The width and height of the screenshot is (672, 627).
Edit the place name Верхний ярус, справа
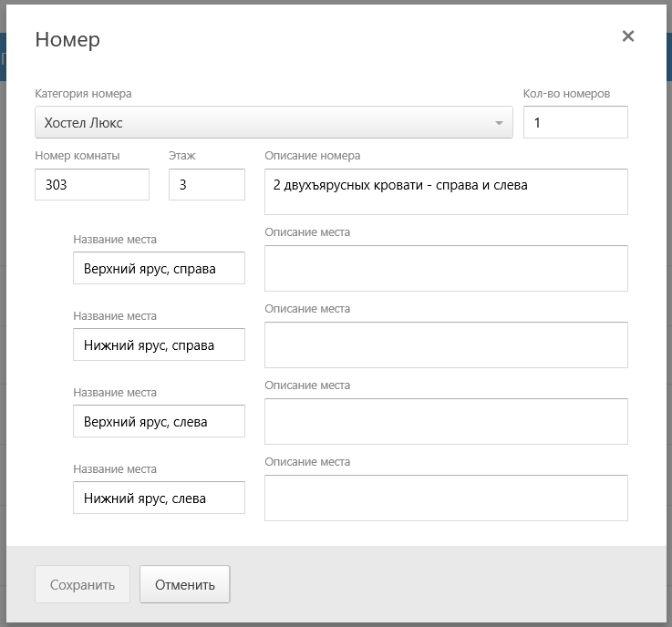click(159, 269)
